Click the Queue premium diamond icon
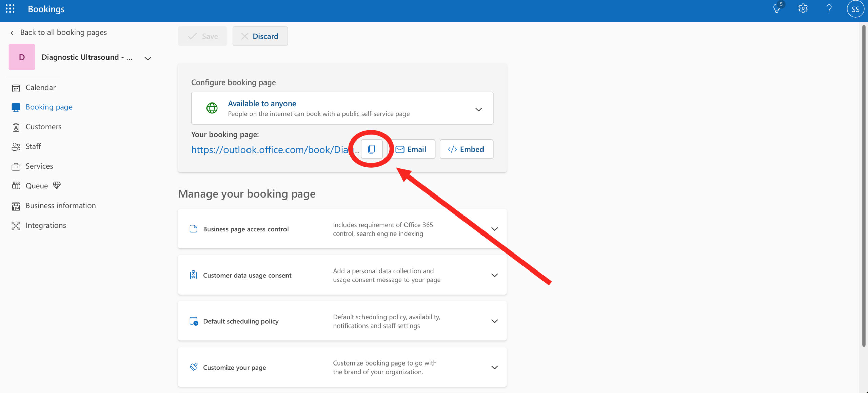Viewport: 868px width, 393px height. tap(57, 185)
